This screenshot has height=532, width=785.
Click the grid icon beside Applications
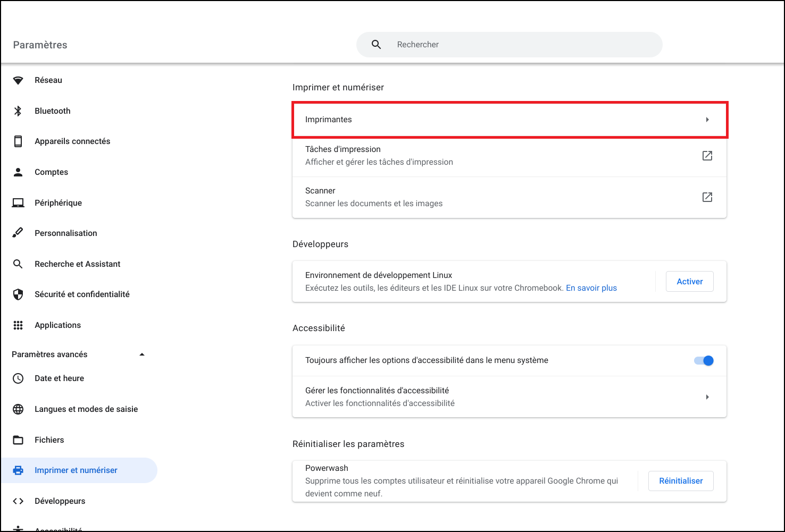coord(18,325)
